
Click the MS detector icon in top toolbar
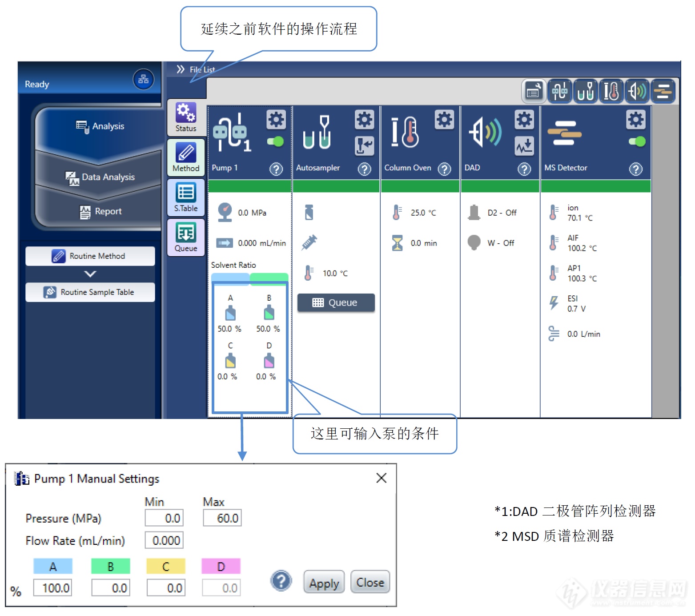click(663, 91)
